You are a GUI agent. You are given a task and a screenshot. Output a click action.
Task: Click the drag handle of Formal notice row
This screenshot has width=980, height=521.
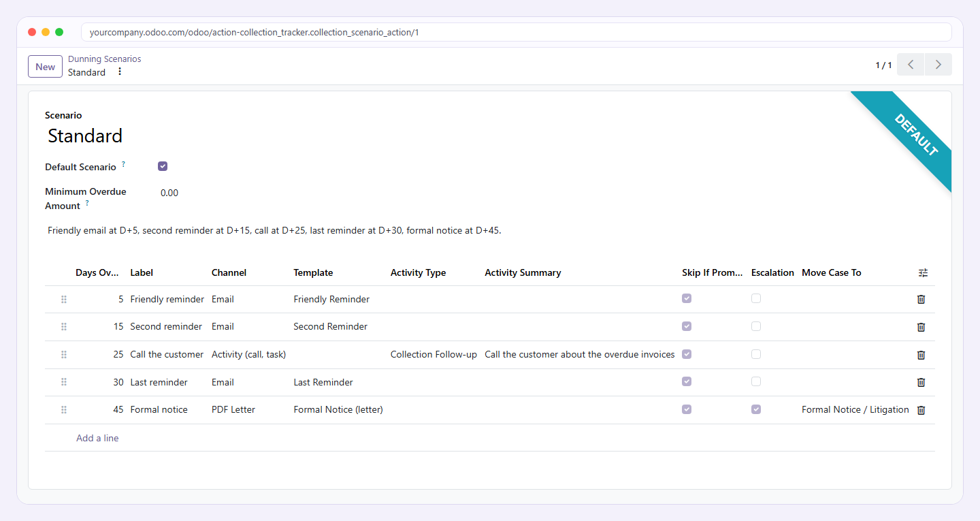coord(64,409)
